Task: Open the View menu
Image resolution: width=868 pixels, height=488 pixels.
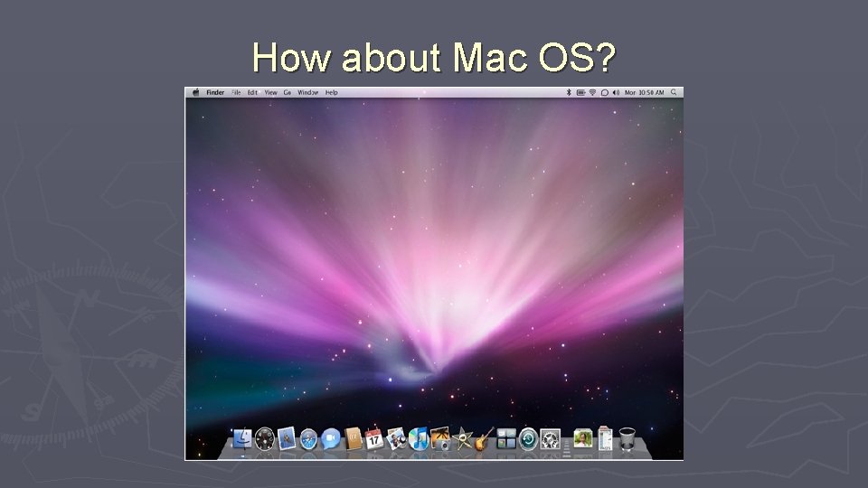Action: (270, 92)
